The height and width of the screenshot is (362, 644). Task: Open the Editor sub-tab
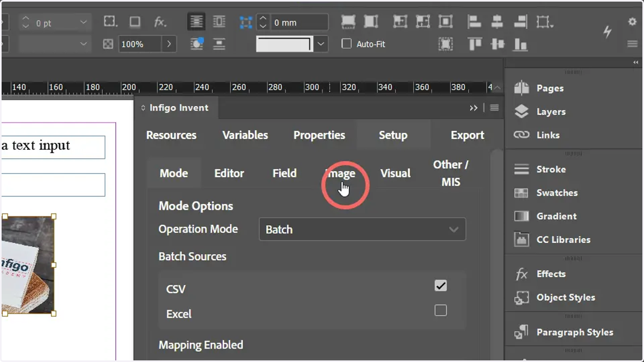[229, 173]
